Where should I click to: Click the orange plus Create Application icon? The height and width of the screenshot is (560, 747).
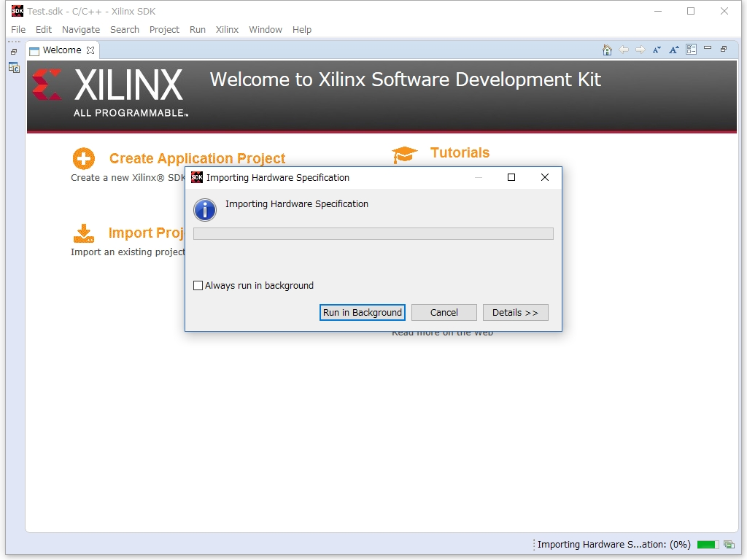coord(84,158)
